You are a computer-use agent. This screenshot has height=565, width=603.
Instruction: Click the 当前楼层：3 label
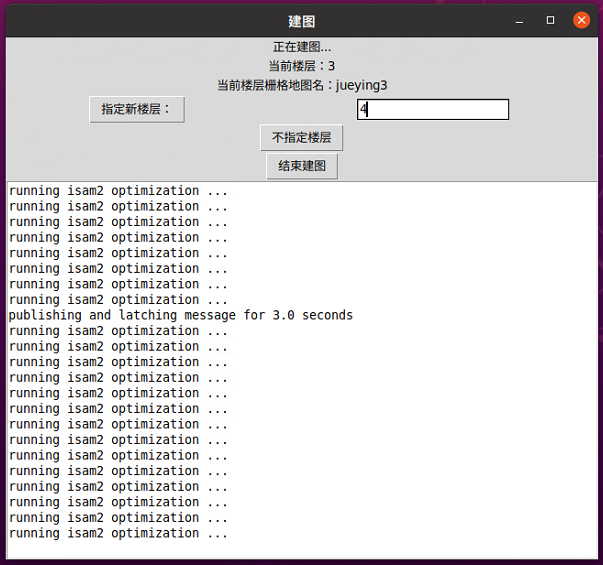click(x=302, y=66)
